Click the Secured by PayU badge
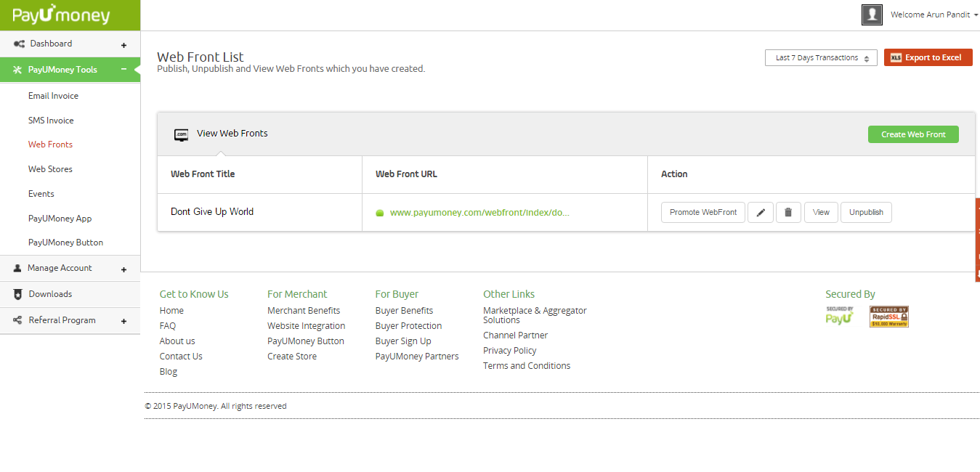The height and width of the screenshot is (472, 980). coord(839,316)
